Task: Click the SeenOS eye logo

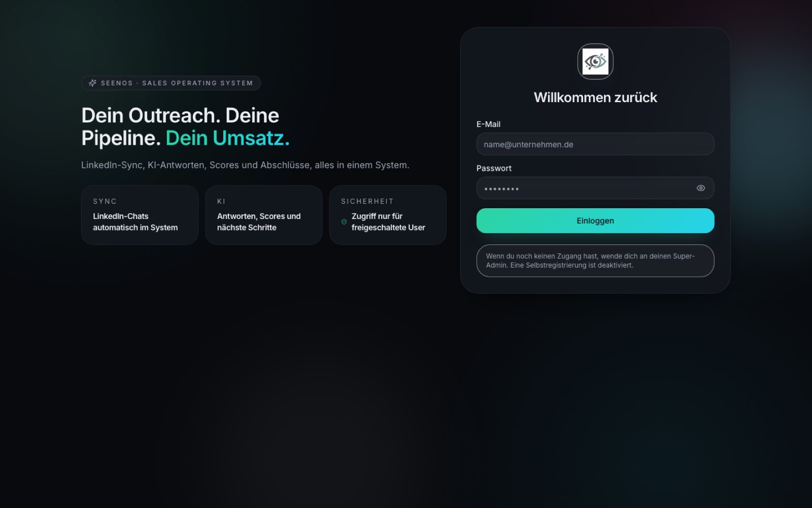Action: tap(595, 61)
